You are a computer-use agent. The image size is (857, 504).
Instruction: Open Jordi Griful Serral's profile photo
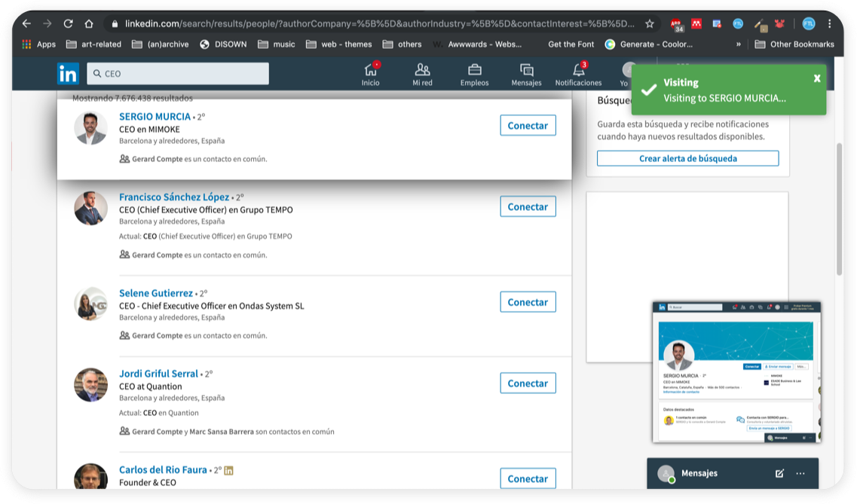90,384
